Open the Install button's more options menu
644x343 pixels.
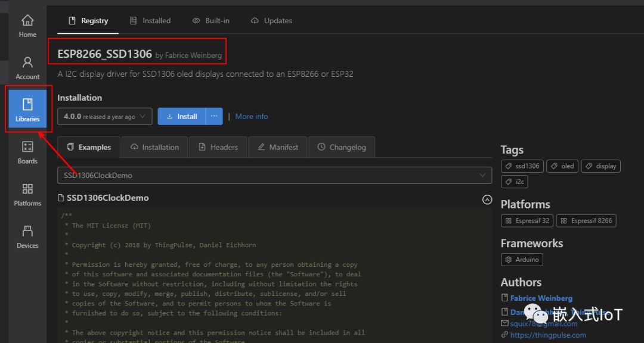(x=214, y=117)
